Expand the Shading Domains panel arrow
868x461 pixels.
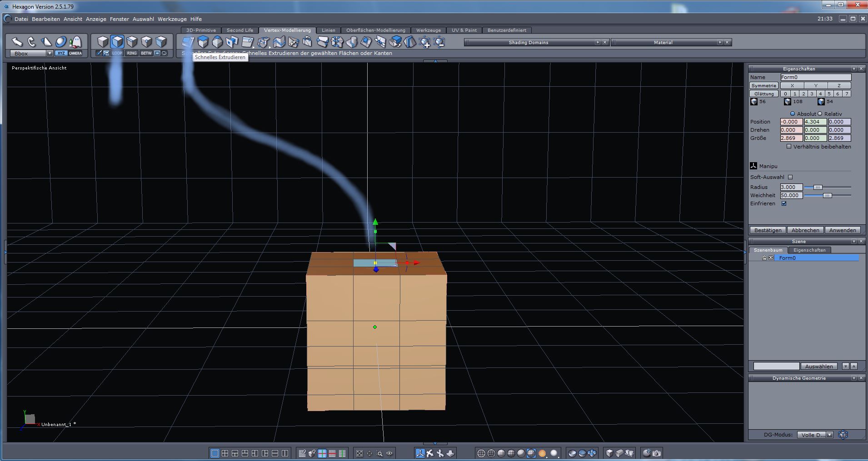click(598, 42)
